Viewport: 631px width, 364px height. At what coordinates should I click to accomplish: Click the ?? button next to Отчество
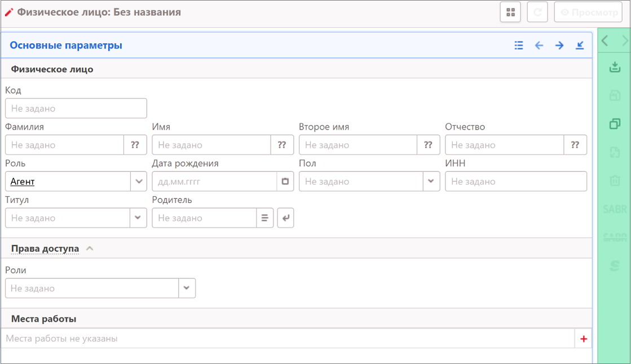click(x=575, y=145)
